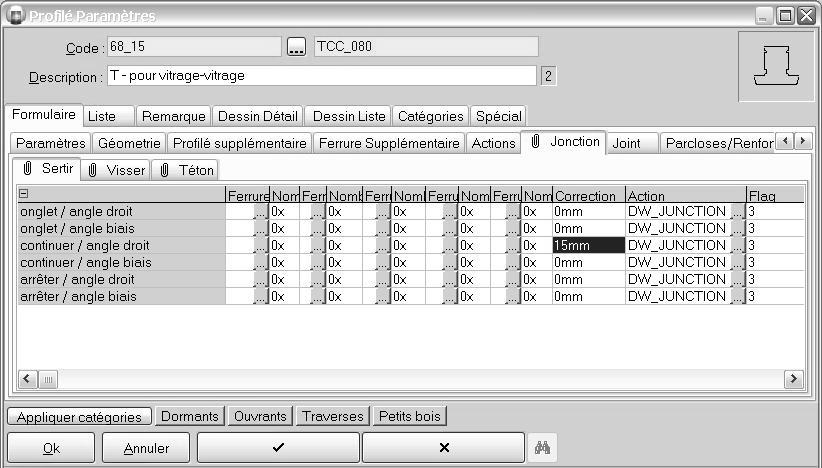Screen dimensions: 822x468
Task: Open Action browse button in continuer / angle droit row
Action: coord(738,245)
